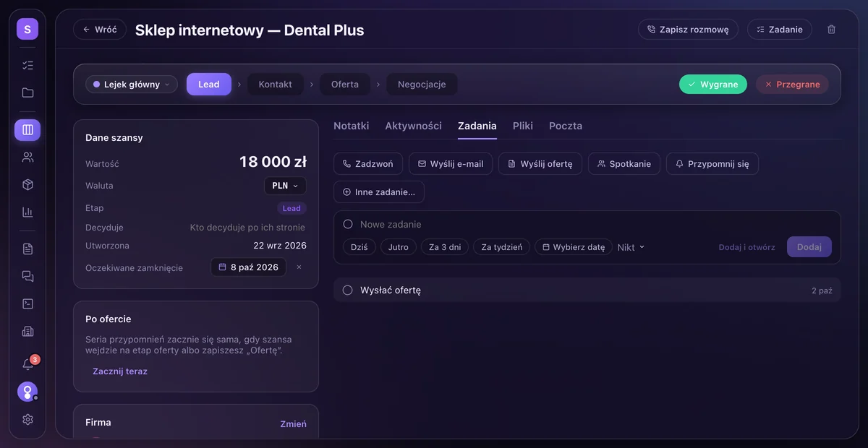
Task: Click the trash delete icon in header
Action: (x=831, y=30)
